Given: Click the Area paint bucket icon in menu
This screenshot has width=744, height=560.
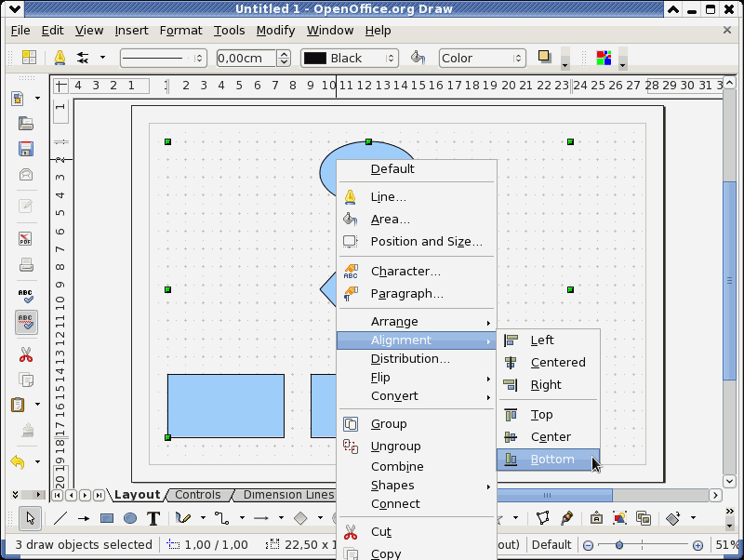Looking at the screenshot, I should click(x=351, y=219).
